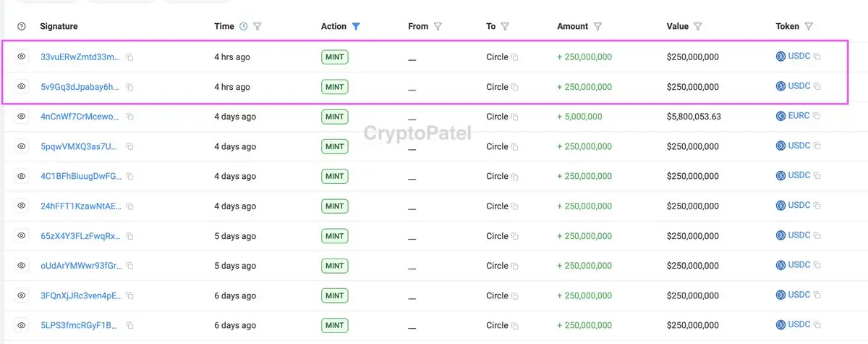Open transaction 5pqwVMXQ3as7U link

tap(79, 146)
